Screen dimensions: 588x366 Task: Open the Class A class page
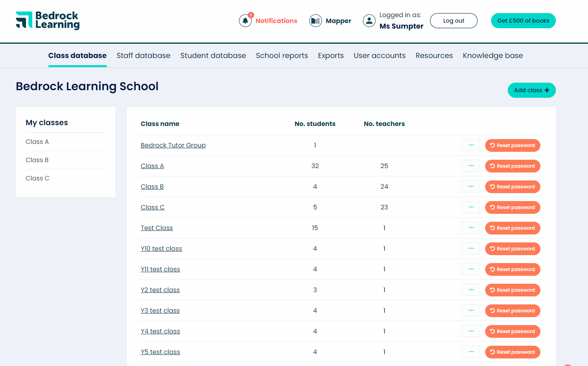(152, 166)
